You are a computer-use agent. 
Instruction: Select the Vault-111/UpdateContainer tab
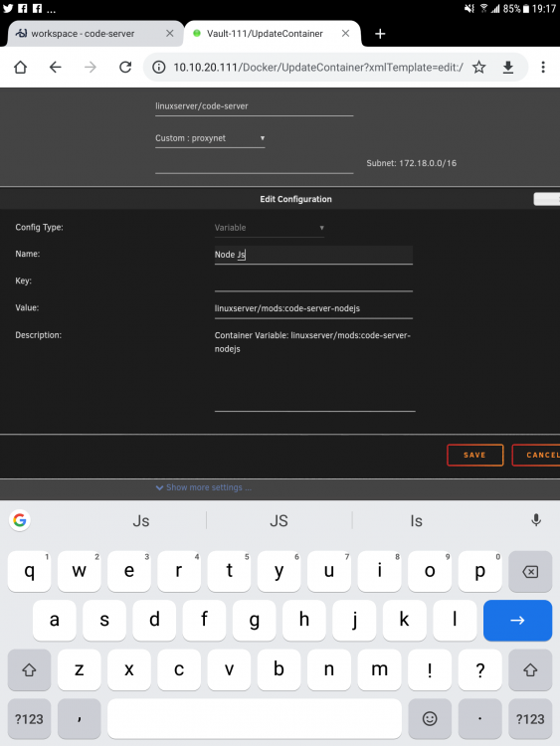click(x=273, y=33)
